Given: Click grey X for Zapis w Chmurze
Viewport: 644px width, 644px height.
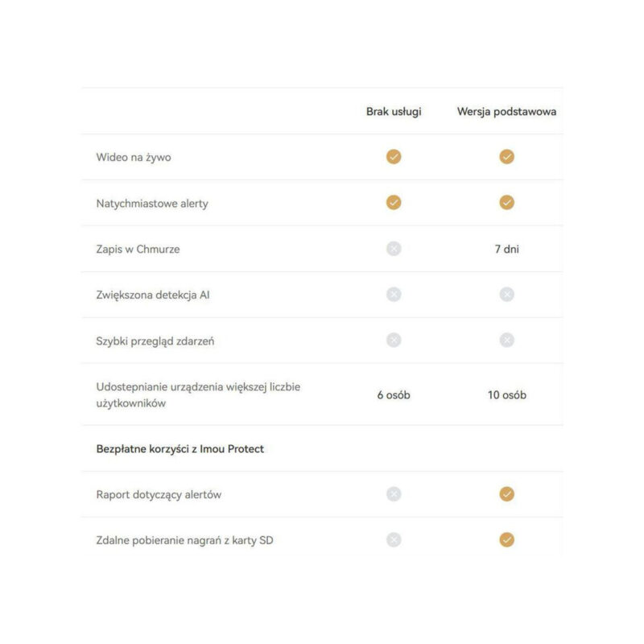Looking at the screenshot, I should pos(394,249).
